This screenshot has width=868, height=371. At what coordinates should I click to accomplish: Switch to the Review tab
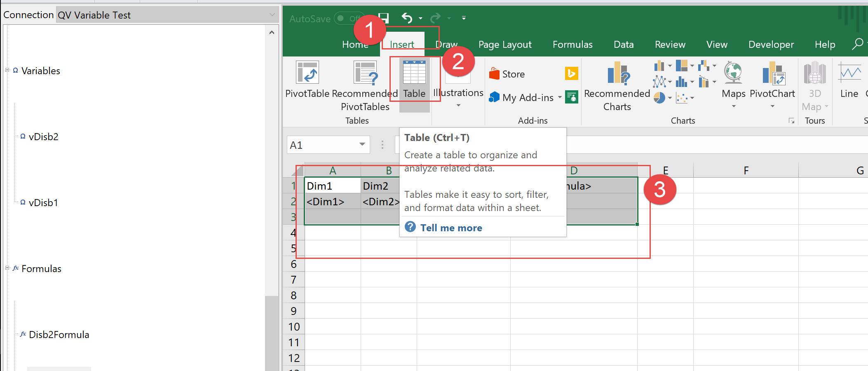(670, 45)
